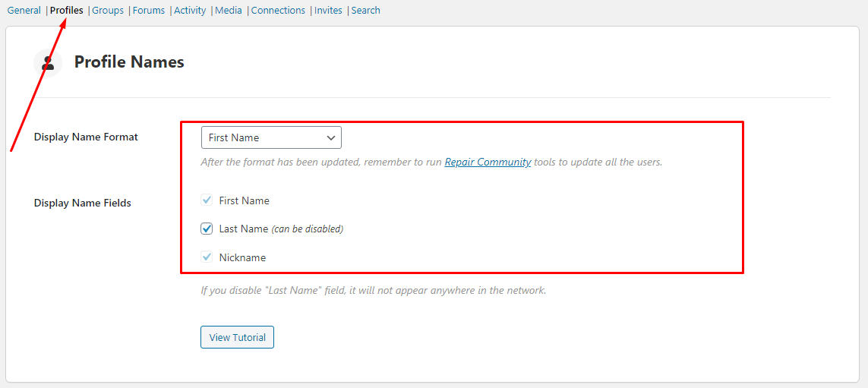Go to the Groups tab
Viewport: 868px width, 388px height.
108,10
